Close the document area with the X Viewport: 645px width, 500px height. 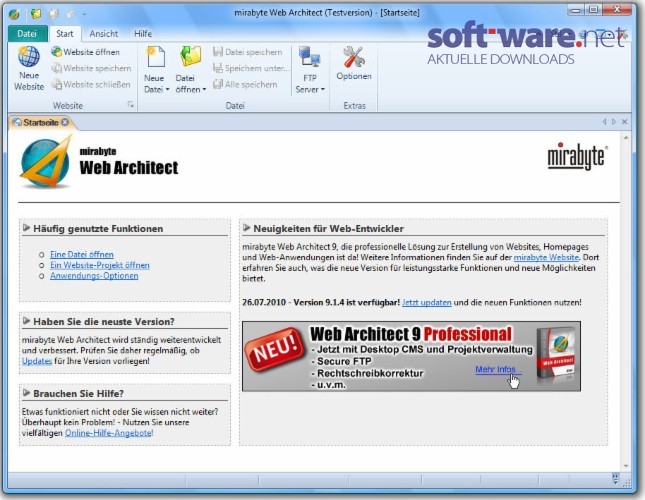tap(624, 122)
